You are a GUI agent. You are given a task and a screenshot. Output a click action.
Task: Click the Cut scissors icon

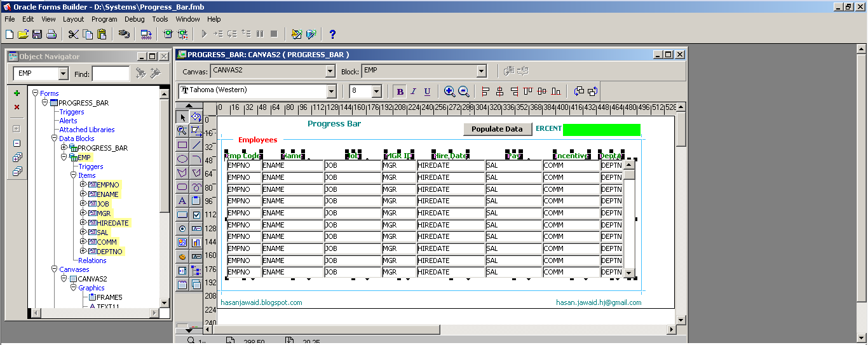(x=74, y=34)
